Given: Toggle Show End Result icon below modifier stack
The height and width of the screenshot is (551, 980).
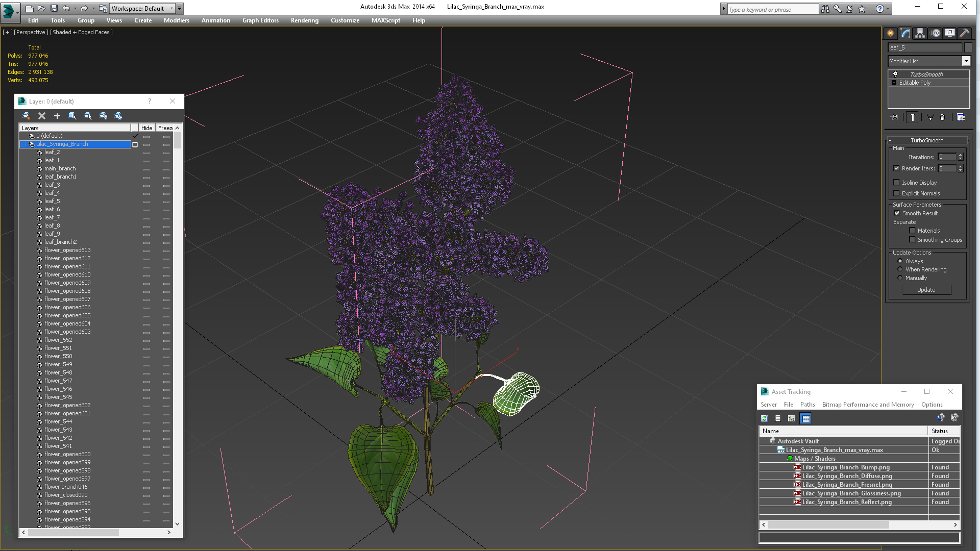Looking at the screenshot, I should click(913, 117).
